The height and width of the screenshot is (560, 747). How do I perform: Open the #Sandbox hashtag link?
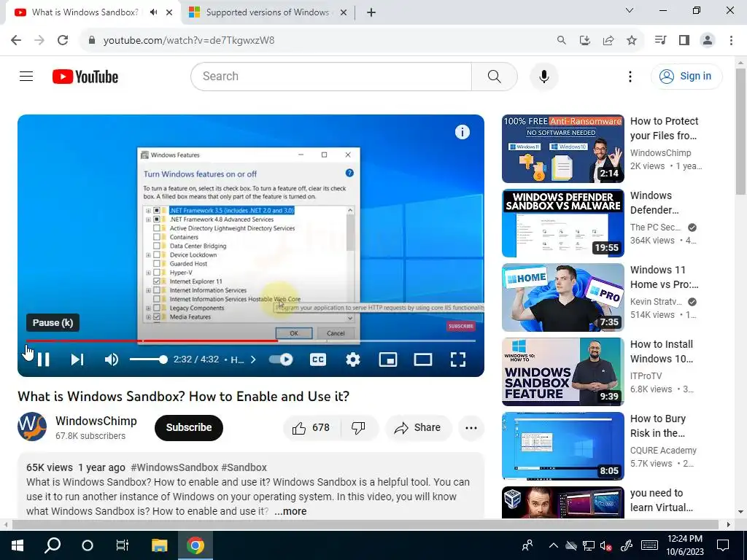[x=244, y=467]
